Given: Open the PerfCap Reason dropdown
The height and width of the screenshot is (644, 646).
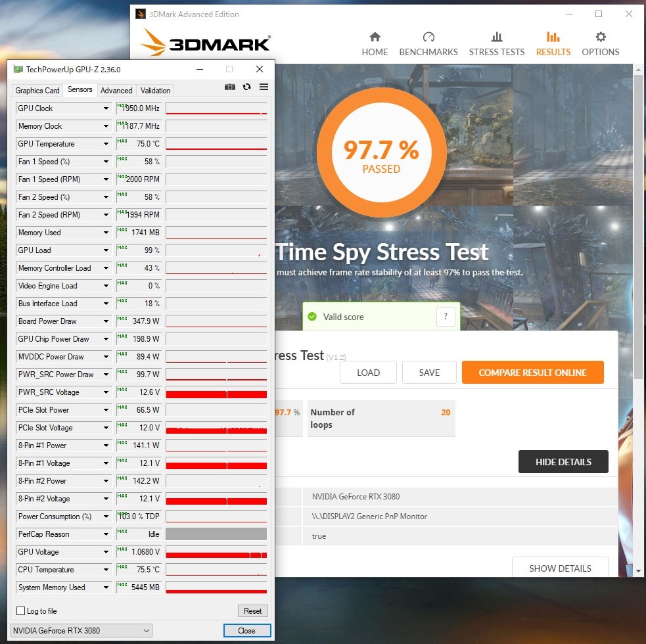Looking at the screenshot, I should pyautogui.click(x=106, y=534).
